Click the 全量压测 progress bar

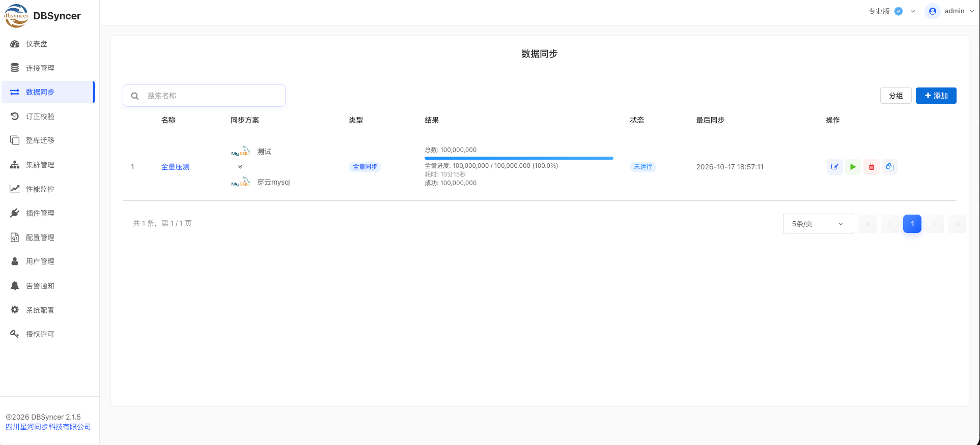[x=519, y=158]
